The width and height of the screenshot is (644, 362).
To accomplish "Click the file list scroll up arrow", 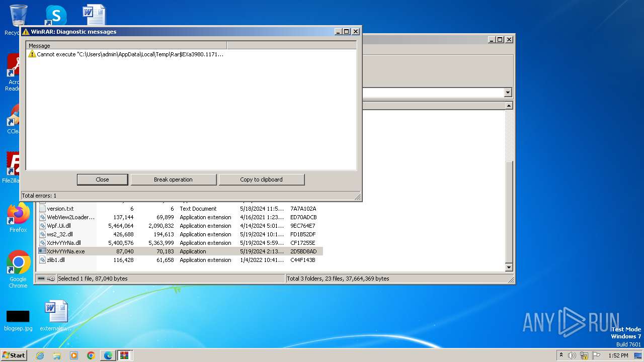I will (x=509, y=106).
